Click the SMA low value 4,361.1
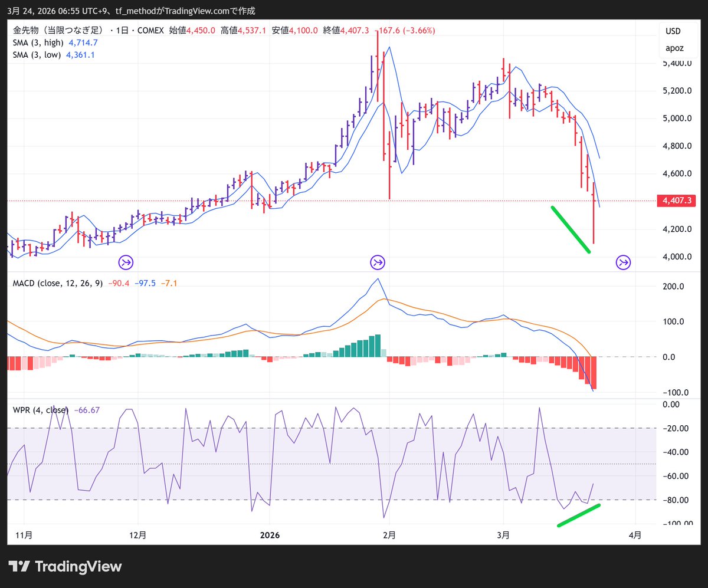This screenshot has width=708, height=588. click(x=80, y=55)
